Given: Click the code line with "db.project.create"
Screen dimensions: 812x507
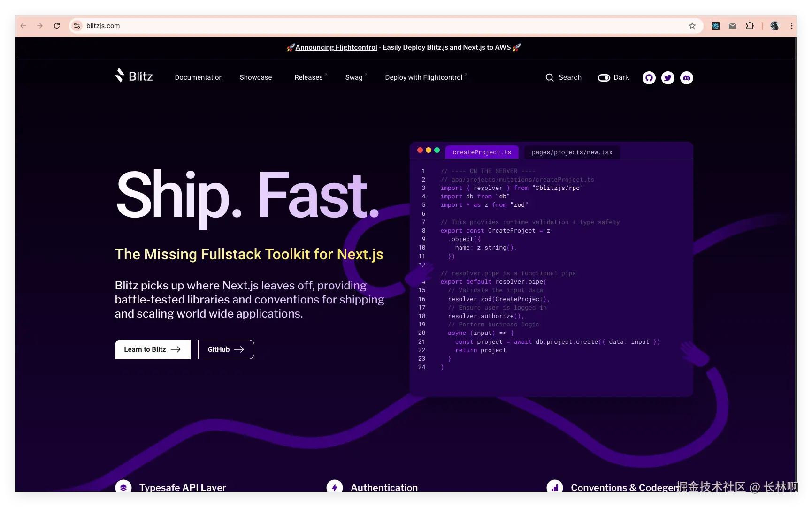Looking at the screenshot, I should pyautogui.click(x=557, y=342).
